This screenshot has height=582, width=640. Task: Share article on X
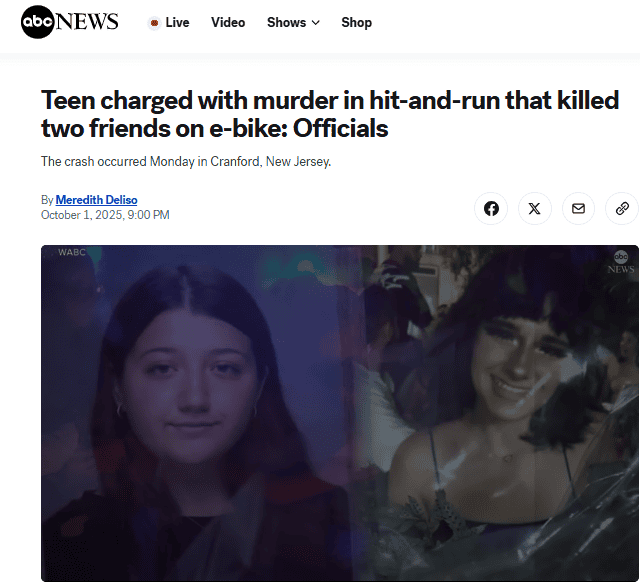(535, 209)
